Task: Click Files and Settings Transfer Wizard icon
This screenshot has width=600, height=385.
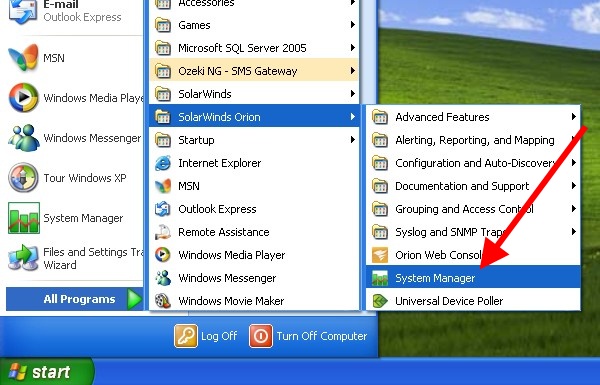Action: click(23, 258)
